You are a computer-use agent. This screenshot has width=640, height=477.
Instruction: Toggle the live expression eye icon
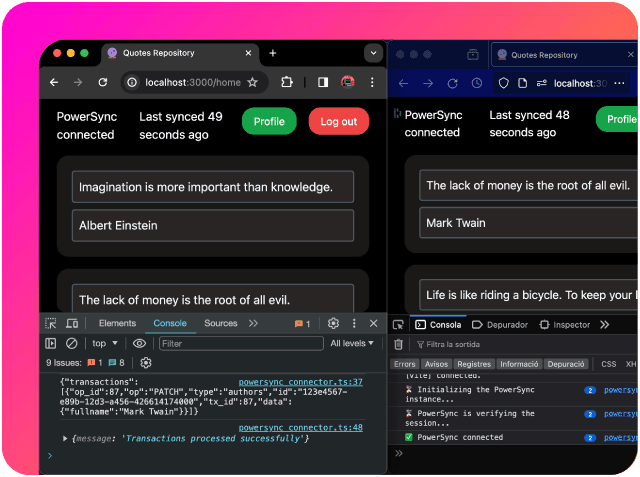[x=139, y=344]
